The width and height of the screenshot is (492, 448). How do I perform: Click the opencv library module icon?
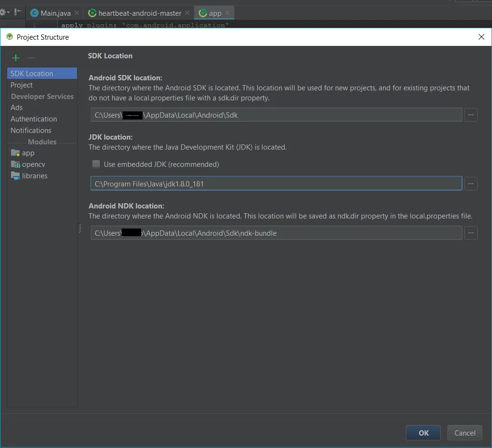15,164
